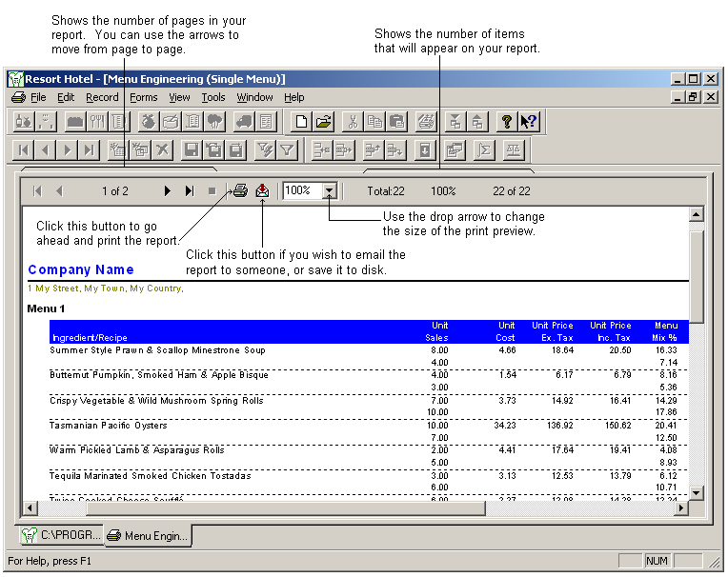
Task: Click the horizontal scrollbar left arrow
Action: (30, 507)
